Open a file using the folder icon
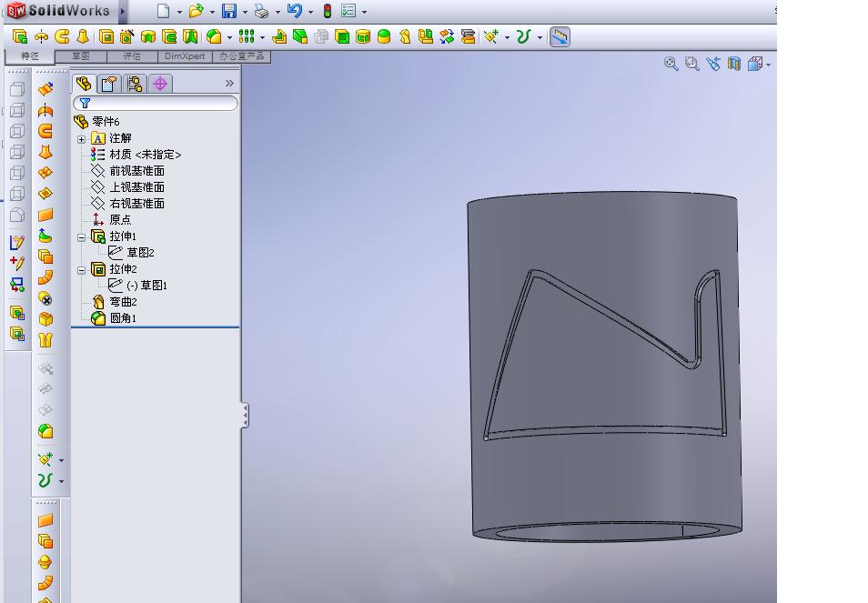 pyautogui.click(x=196, y=11)
